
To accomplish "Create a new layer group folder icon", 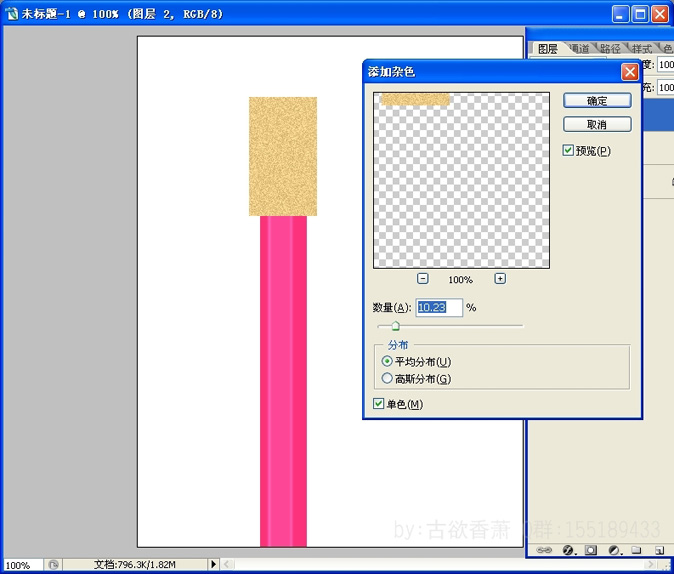I will [637, 550].
